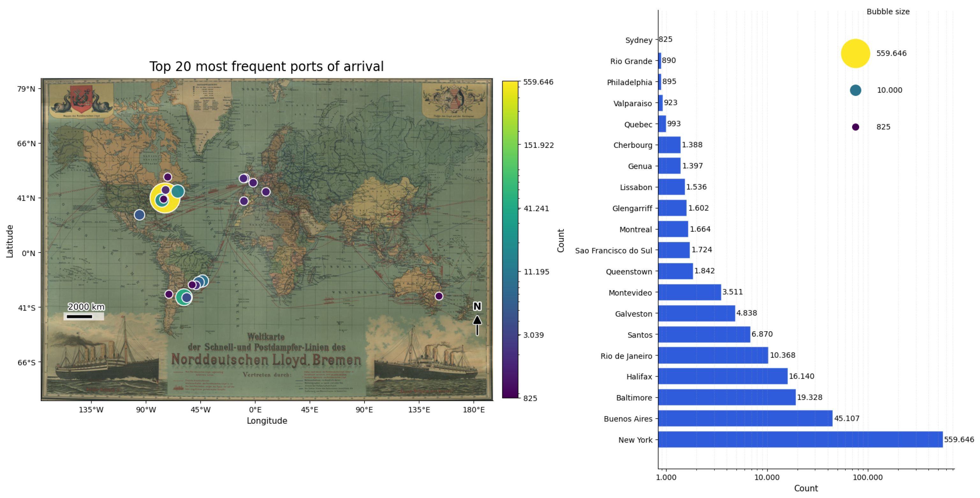The width and height of the screenshot is (980, 498).
Task: Click the Cherbourg bar
Action: pos(670,144)
